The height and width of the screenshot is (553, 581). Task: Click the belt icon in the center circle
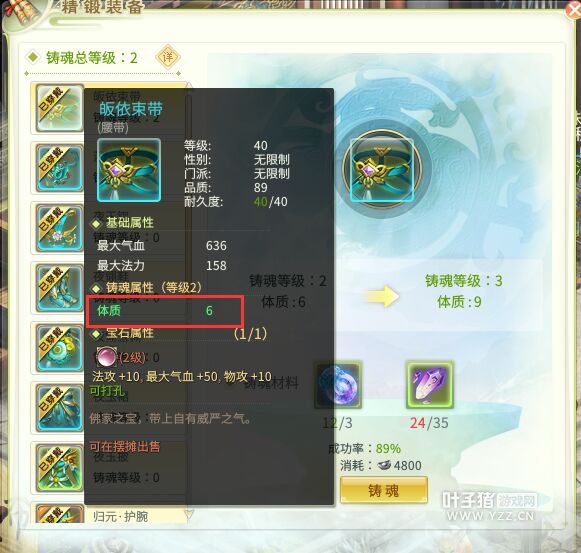coord(382,170)
